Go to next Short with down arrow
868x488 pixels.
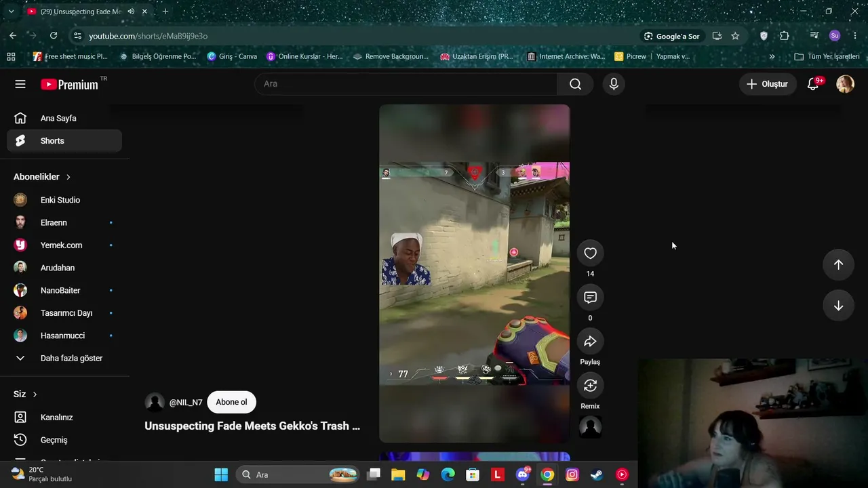click(x=838, y=306)
